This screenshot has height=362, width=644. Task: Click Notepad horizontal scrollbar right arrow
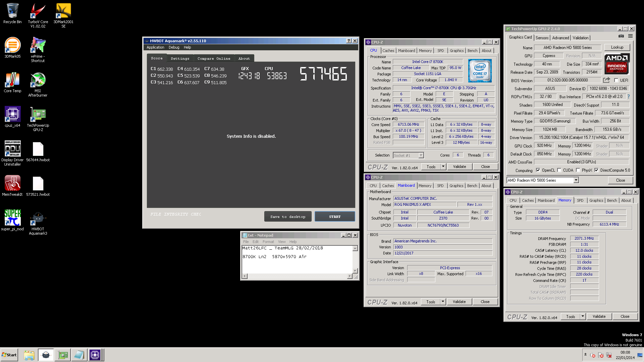[x=350, y=276]
